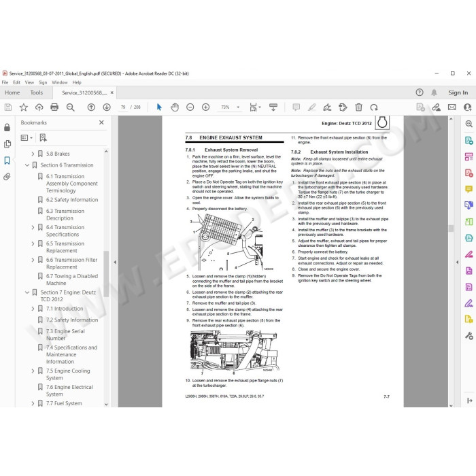Go to previous page arrow
Viewport: 476px width, 476px height.
pos(91,107)
